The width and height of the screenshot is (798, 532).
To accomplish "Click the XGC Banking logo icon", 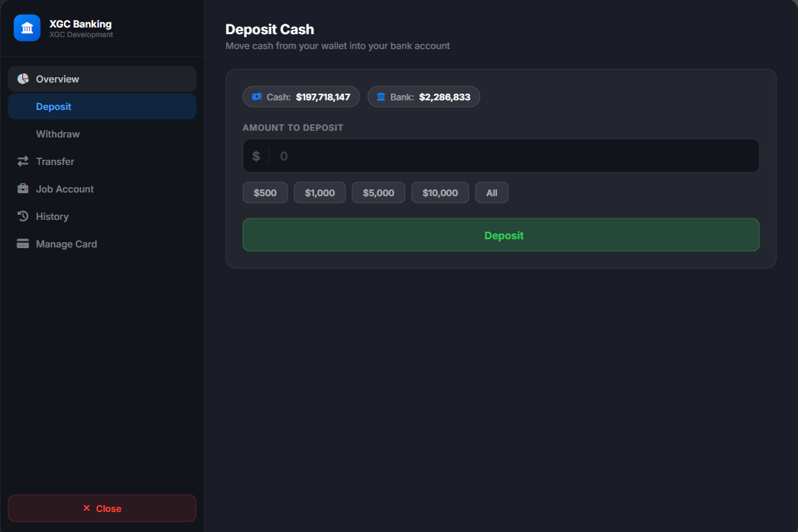I will click(x=27, y=27).
